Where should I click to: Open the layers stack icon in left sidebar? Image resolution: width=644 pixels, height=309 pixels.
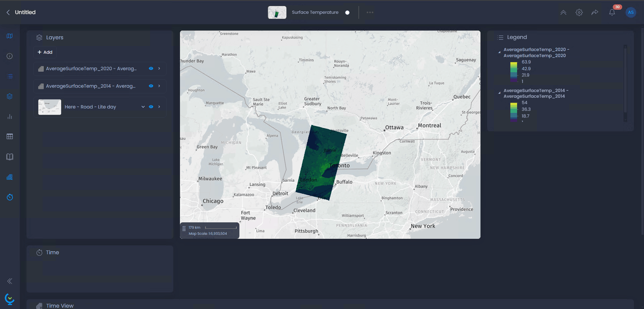coord(10,96)
